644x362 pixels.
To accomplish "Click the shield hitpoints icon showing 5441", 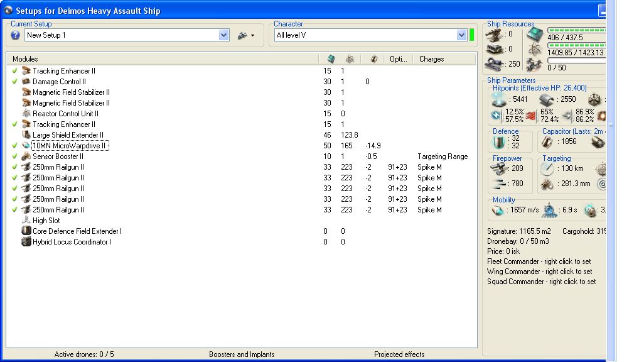I will (x=499, y=99).
